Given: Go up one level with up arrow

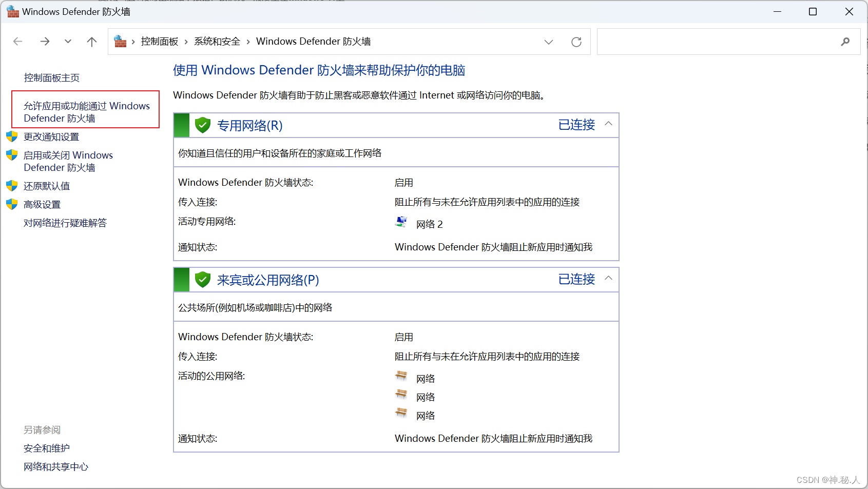Looking at the screenshot, I should click(x=92, y=42).
